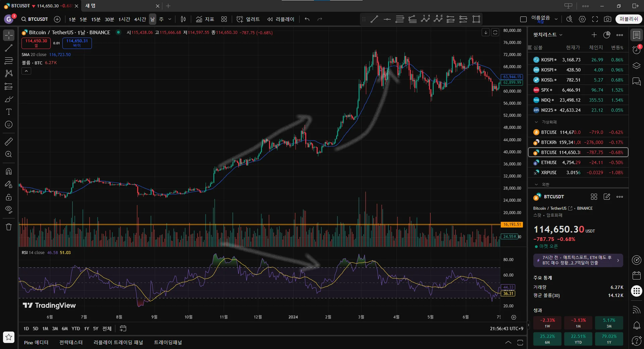Open a new browser tab
Image resolution: width=644 pixels, height=349 pixels.
pyautogui.click(x=168, y=6)
